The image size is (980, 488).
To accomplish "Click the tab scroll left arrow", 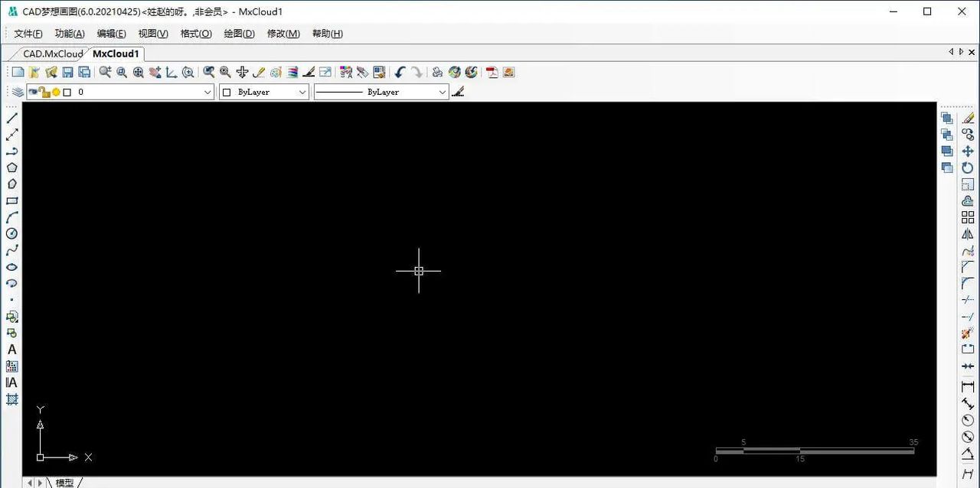I will coord(951,52).
